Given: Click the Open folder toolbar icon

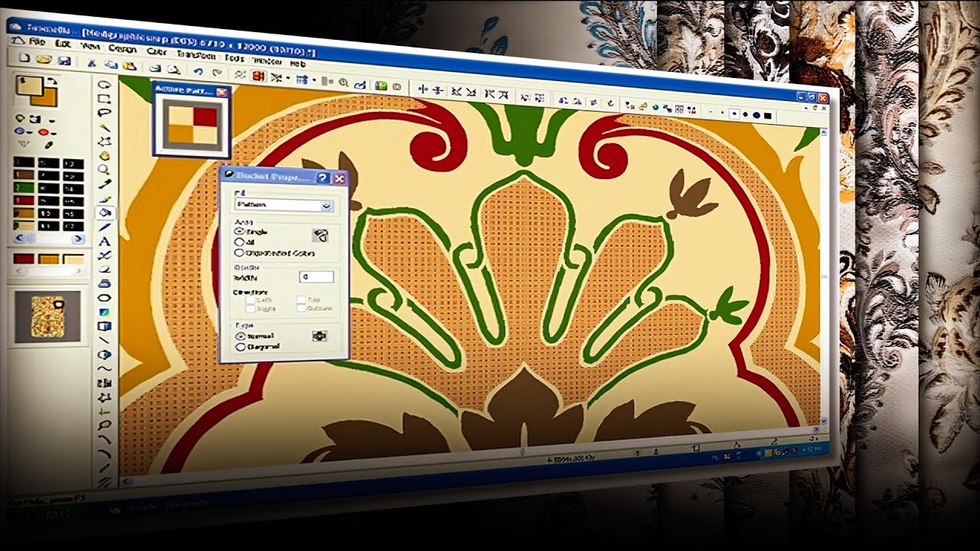Looking at the screenshot, I should point(44,59).
